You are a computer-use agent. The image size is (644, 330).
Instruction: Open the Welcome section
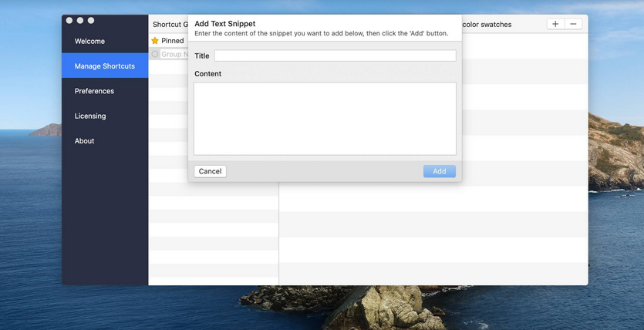click(89, 41)
